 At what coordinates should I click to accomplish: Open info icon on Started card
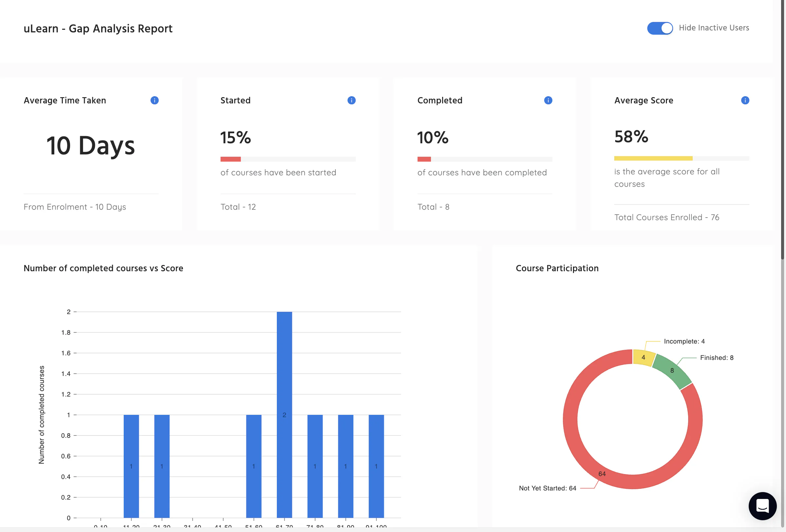351,100
